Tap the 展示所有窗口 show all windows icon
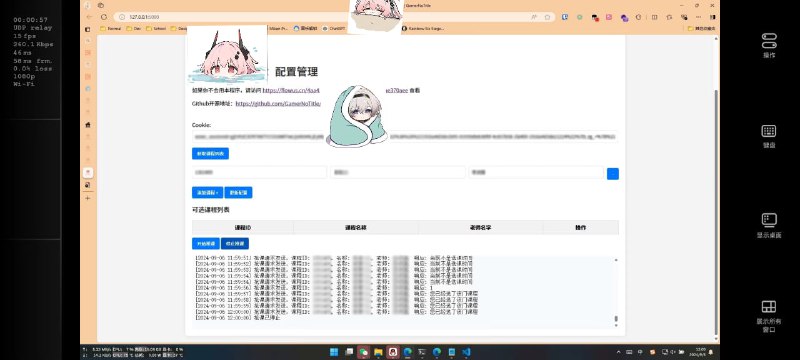Image resolution: width=800 pixels, height=360 pixels. tap(769, 316)
